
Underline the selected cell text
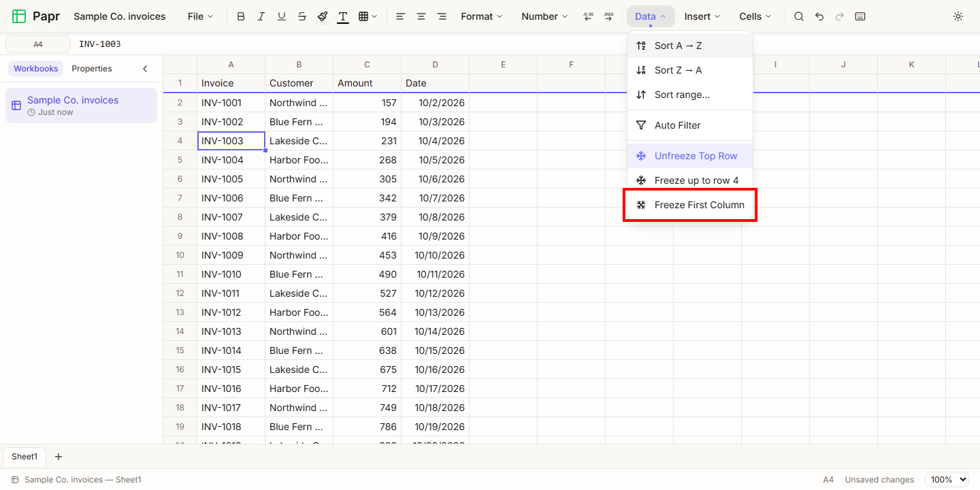[x=282, y=16]
